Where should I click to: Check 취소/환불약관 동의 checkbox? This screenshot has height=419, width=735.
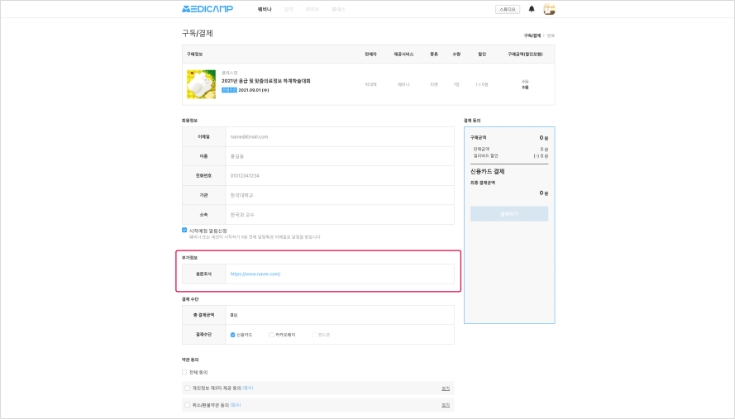coord(187,405)
